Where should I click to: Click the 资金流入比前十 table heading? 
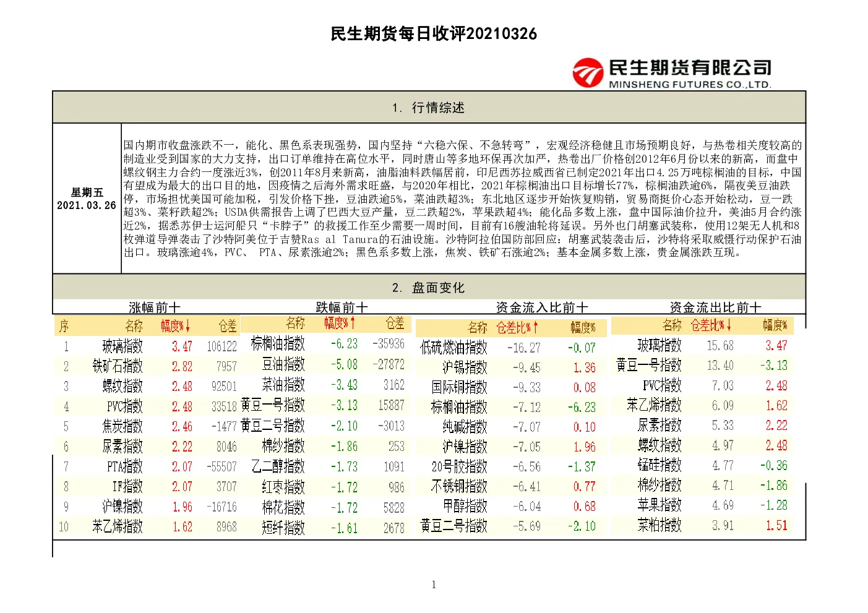542,307
